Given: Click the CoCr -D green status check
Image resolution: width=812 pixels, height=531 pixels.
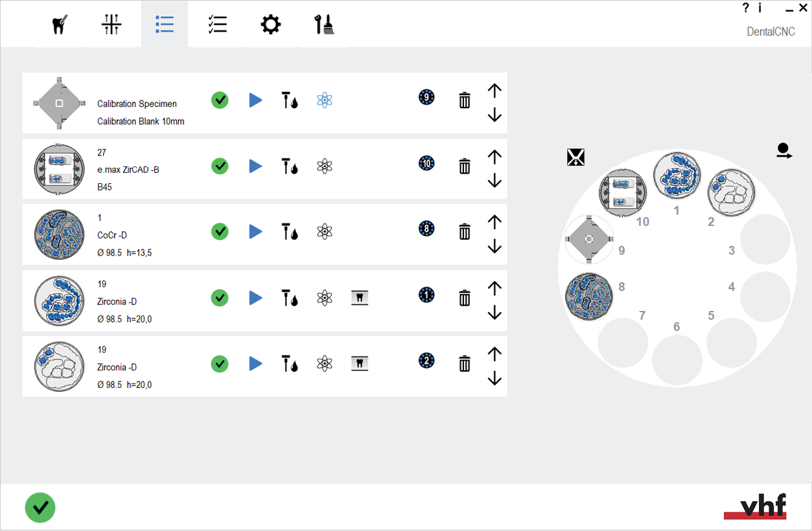Looking at the screenshot, I should (x=220, y=231).
